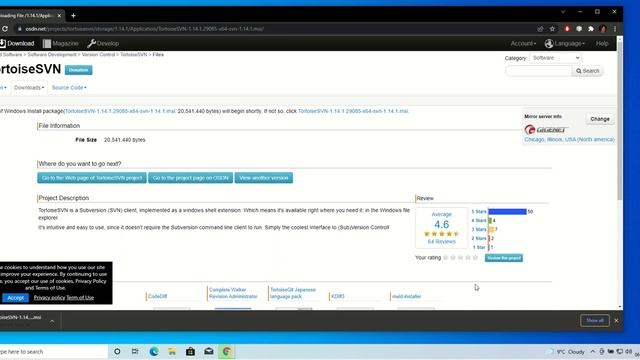Click the 3 Stars rating bar
Image resolution: width=640 pixels, height=360 pixels.
[x=491, y=229]
